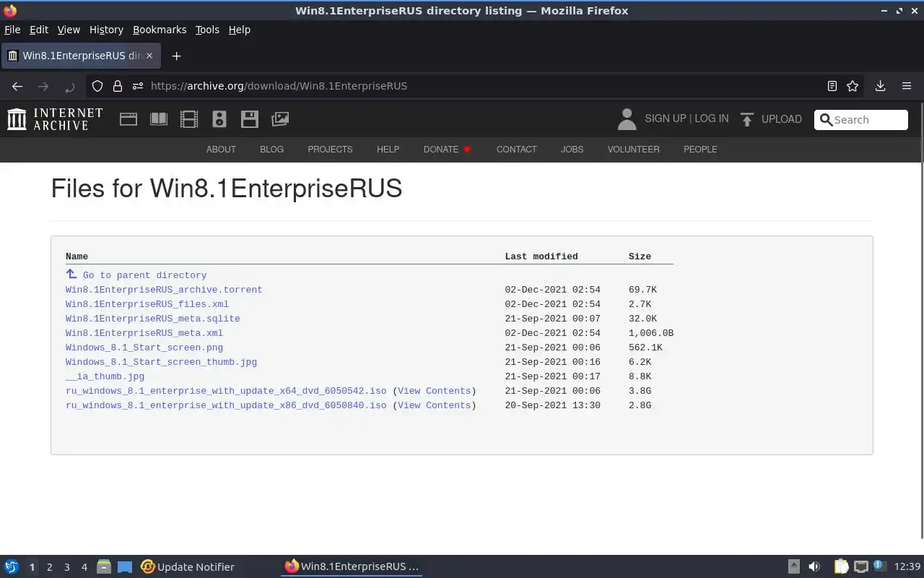This screenshot has height=578, width=924.
Task: Open the tracking protection shield icon
Action: [x=97, y=86]
